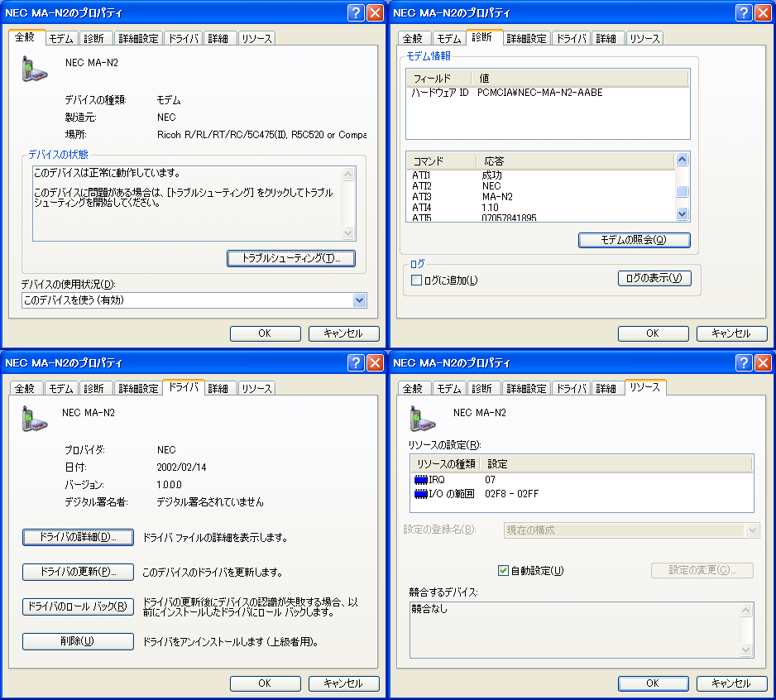Select the 詳細 tab in the Resources window

click(606, 389)
